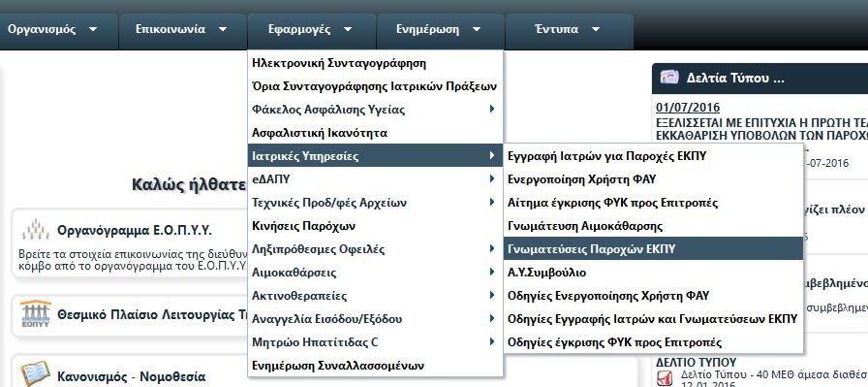The image size is (868, 387).
Task: Click the Έντυπα dropdown arrow
Action: [x=596, y=29]
